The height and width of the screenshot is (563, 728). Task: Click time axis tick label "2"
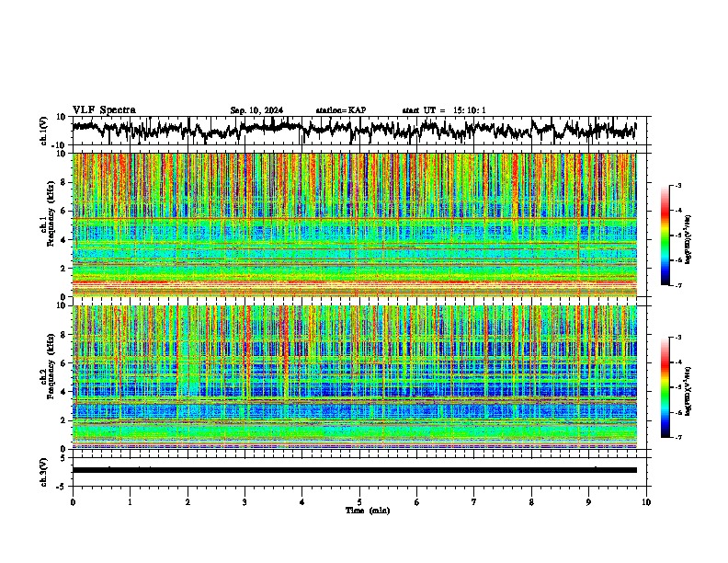(188, 502)
